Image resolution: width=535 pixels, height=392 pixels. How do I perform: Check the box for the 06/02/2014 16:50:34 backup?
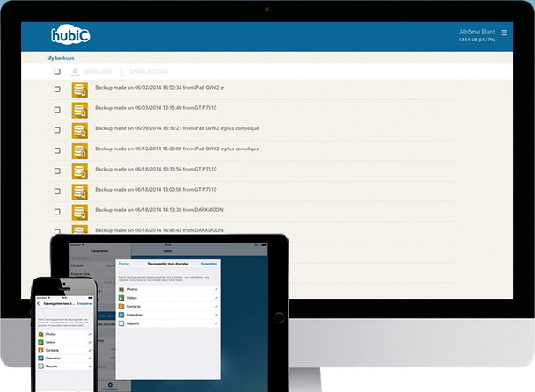[57, 89]
